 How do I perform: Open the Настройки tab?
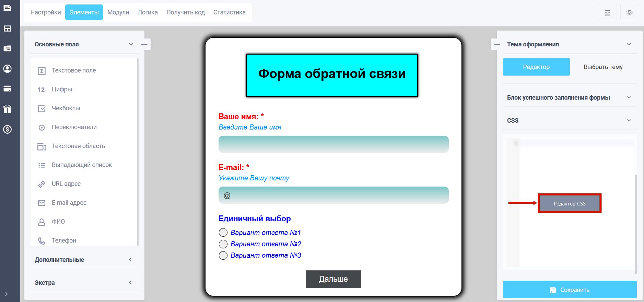(x=46, y=12)
